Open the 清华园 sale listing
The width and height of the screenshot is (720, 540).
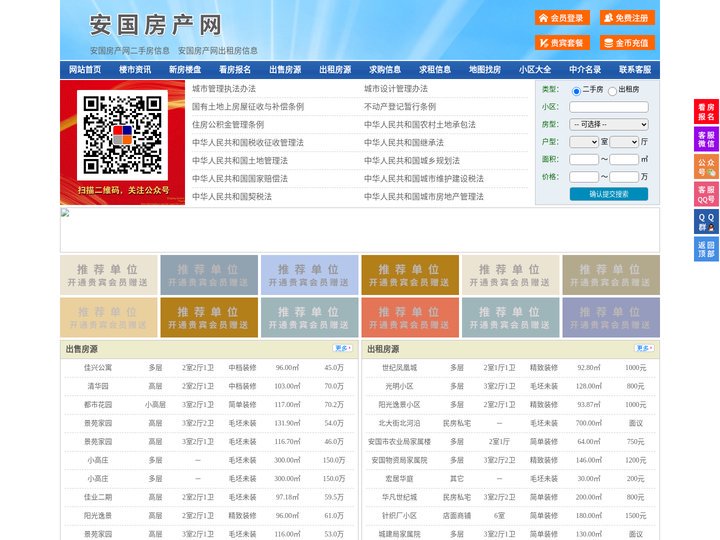(x=98, y=386)
